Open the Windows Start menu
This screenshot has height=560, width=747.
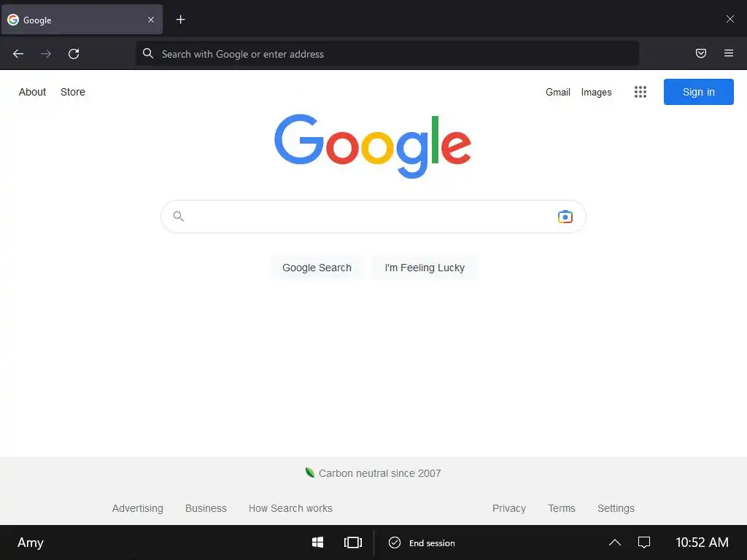318,542
